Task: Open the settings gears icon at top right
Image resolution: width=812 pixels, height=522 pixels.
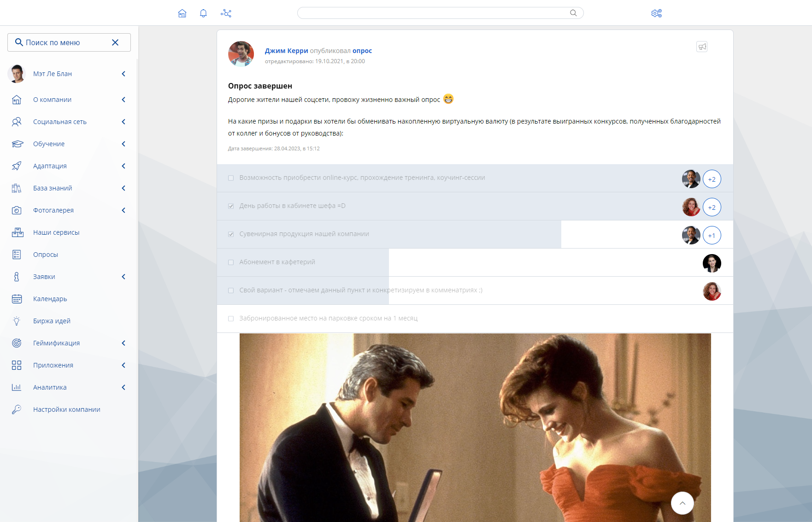Action: tap(656, 13)
